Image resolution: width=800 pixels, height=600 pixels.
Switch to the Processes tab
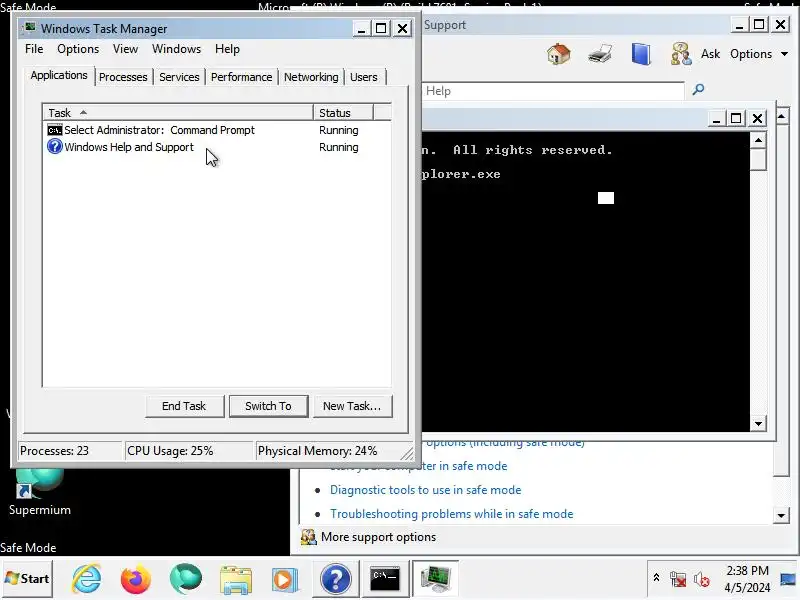[x=123, y=77]
